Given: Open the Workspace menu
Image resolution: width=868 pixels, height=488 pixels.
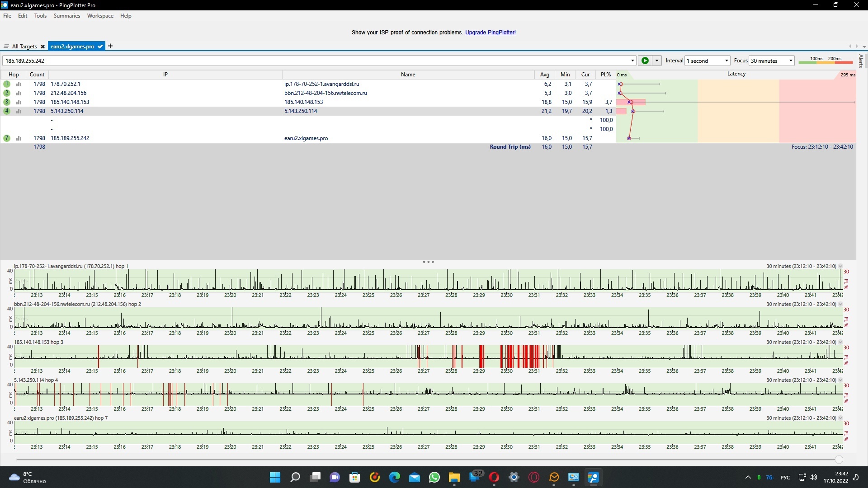Looking at the screenshot, I should tap(100, 16).
